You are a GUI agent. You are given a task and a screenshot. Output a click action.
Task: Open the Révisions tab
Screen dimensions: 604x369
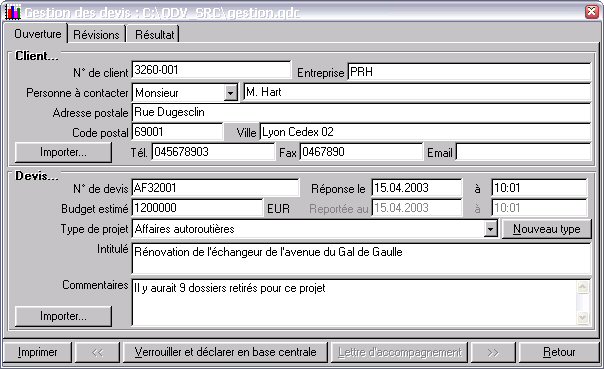coord(96,35)
